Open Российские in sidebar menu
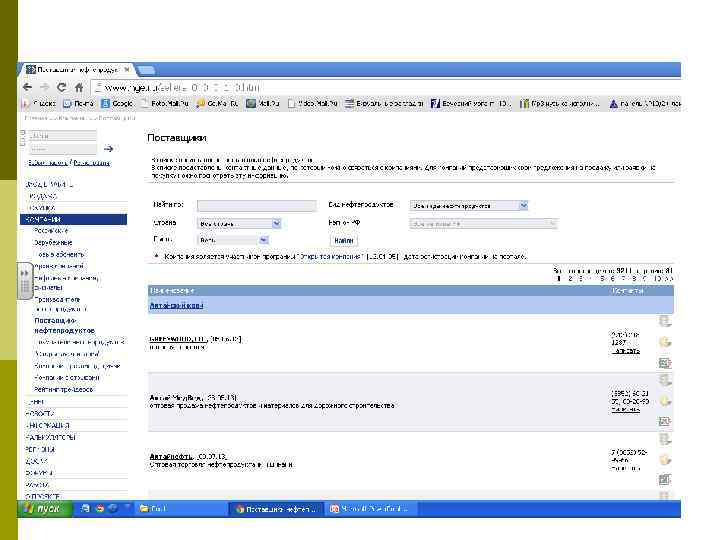720x540 pixels. pyautogui.click(x=51, y=231)
